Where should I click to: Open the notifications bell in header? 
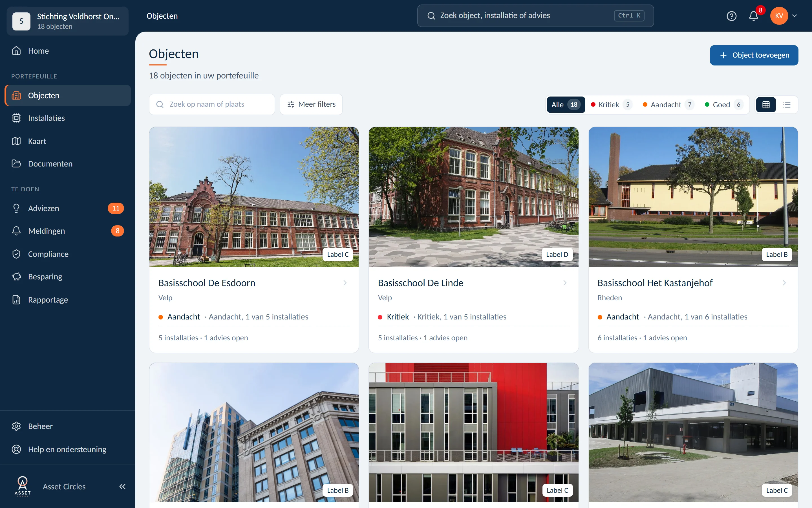coord(754,16)
